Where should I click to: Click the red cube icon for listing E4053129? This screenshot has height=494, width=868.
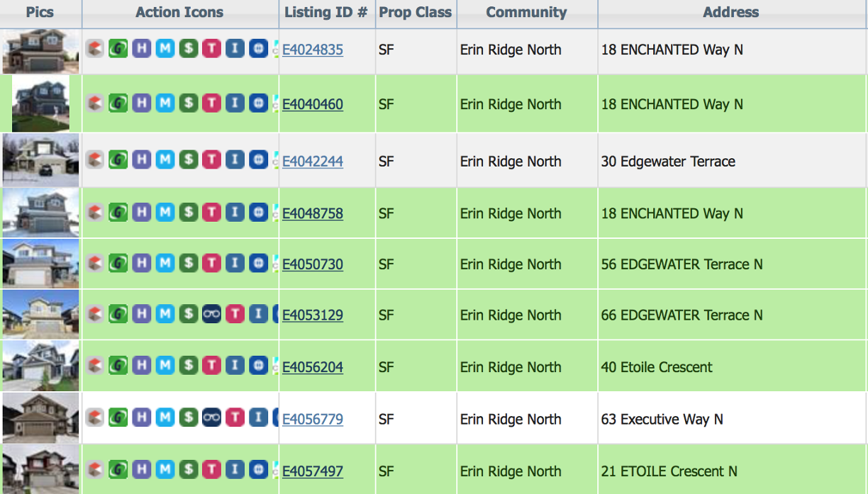coord(95,314)
